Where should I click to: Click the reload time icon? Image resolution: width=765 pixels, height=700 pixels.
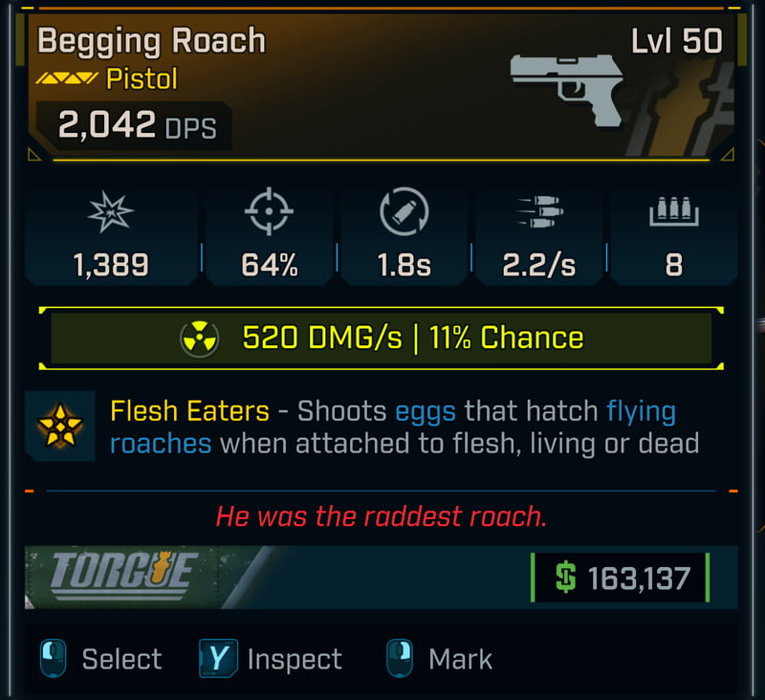pos(404,211)
